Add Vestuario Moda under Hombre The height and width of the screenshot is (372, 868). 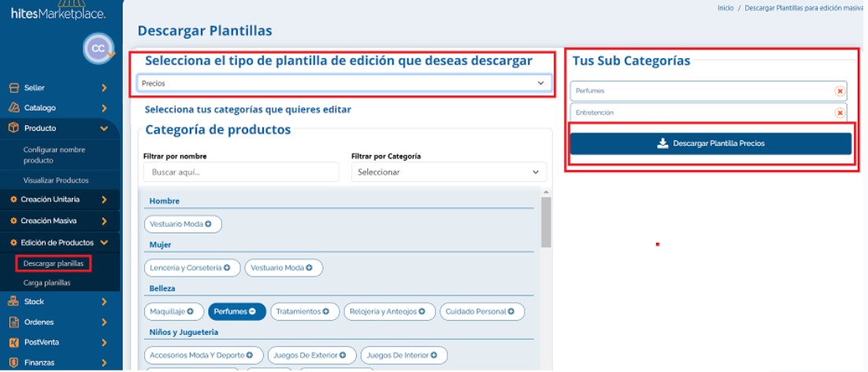point(183,224)
